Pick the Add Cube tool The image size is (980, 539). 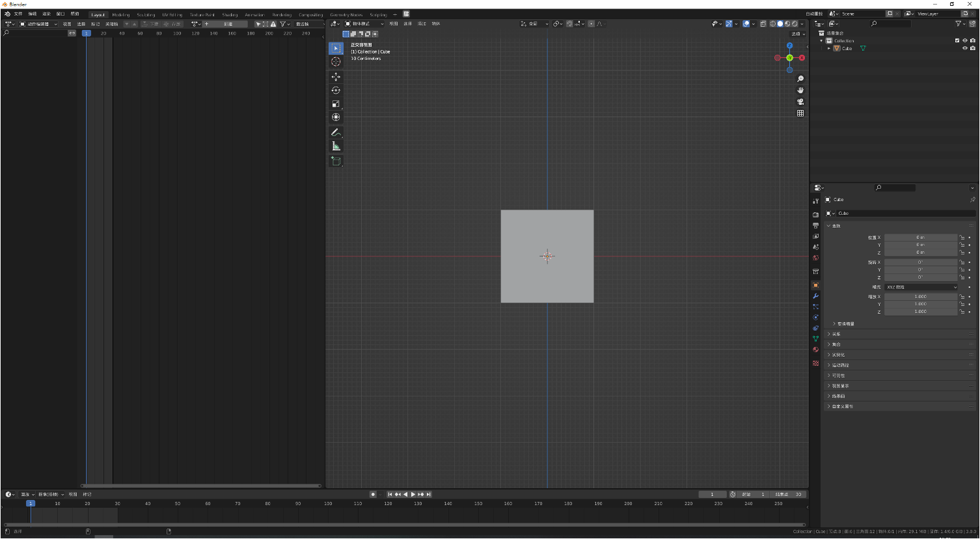tap(336, 161)
